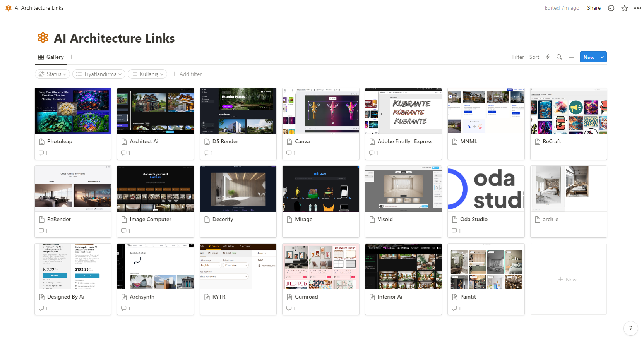The width and height of the screenshot is (644, 345).
Task: Click the Image Computer card title
Action: coord(151,220)
